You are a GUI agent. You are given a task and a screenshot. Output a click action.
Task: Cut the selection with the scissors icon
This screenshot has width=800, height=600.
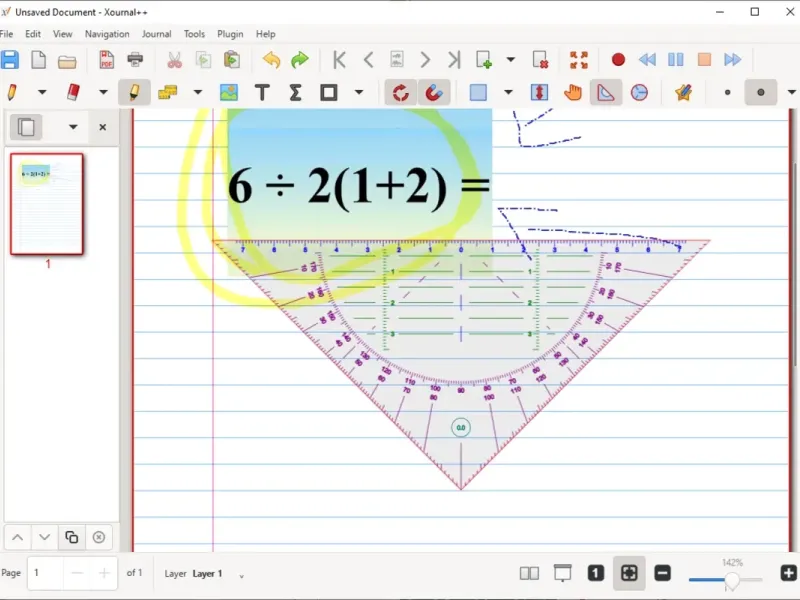click(174, 60)
